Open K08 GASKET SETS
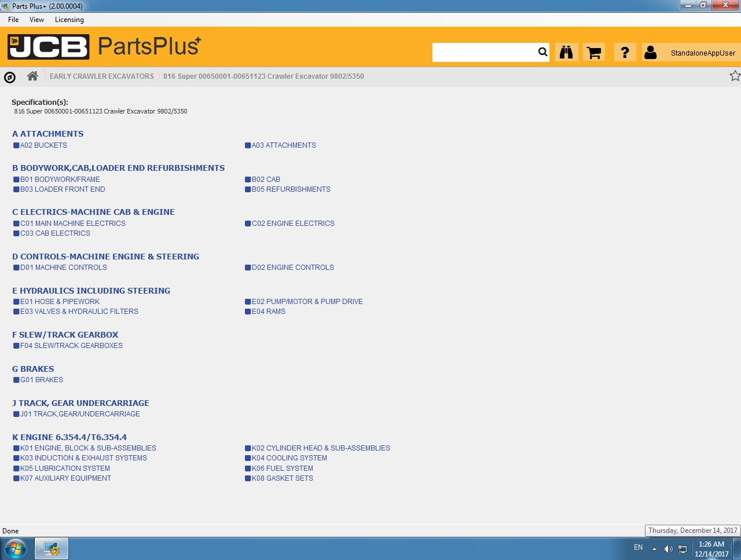The image size is (741, 560). (x=283, y=478)
